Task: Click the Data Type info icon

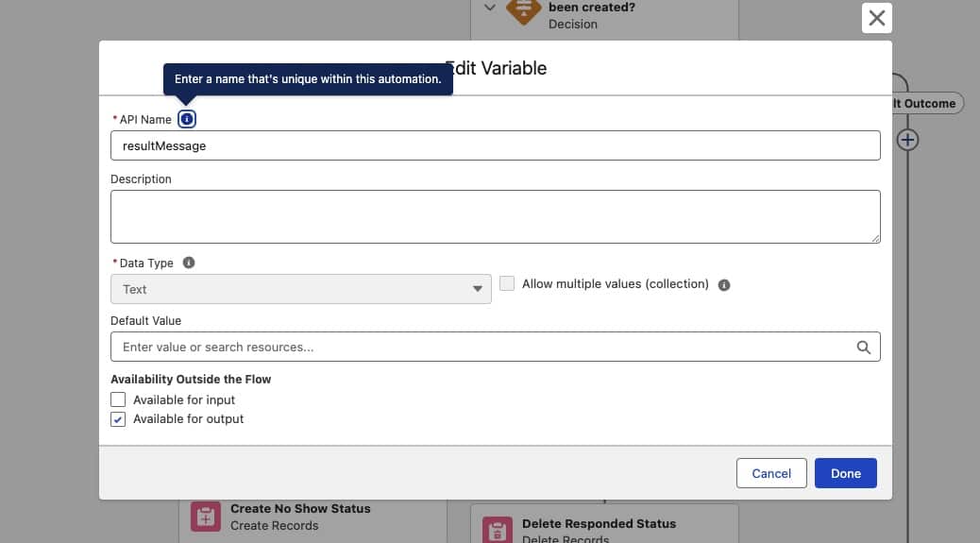Action: click(x=189, y=263)
